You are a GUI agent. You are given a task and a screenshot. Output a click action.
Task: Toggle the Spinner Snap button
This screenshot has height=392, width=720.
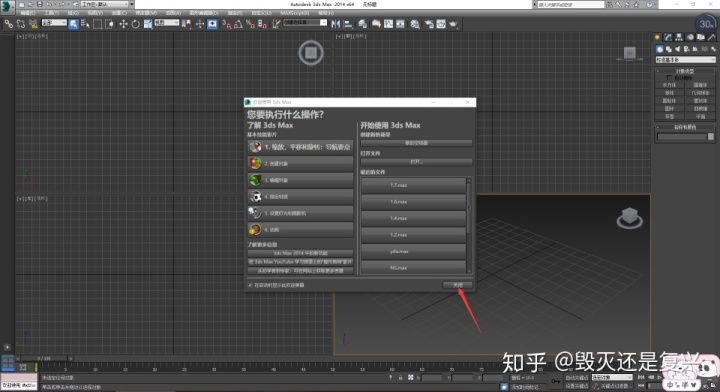point(262,24)
